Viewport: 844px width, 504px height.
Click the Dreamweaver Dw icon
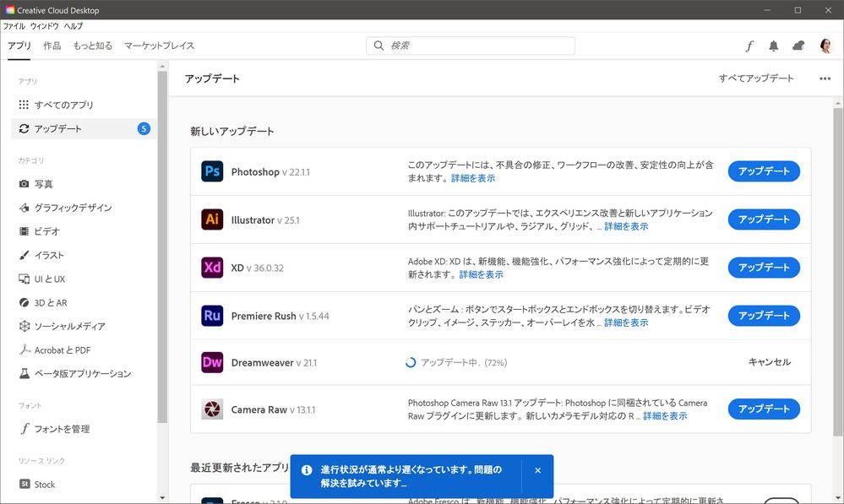212,362
